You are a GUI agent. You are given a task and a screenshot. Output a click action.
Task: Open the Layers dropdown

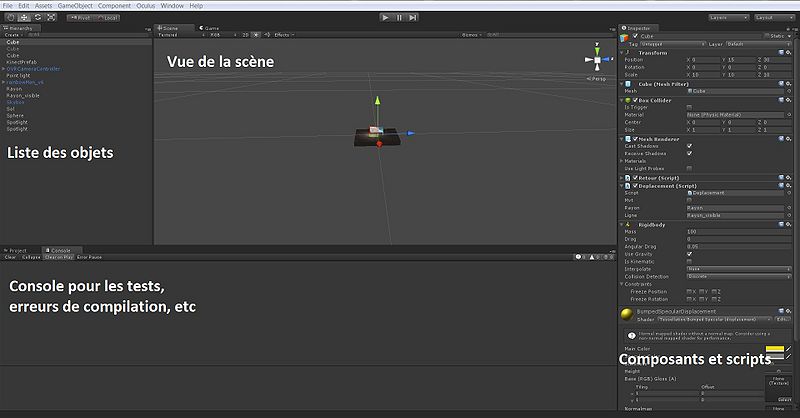(730, 17)
